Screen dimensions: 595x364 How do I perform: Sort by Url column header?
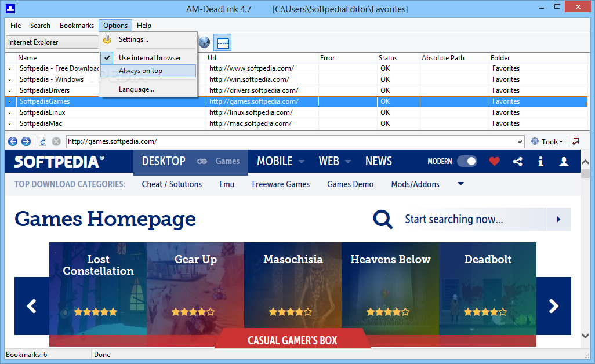pyautogui.click(x=262, y=58)
